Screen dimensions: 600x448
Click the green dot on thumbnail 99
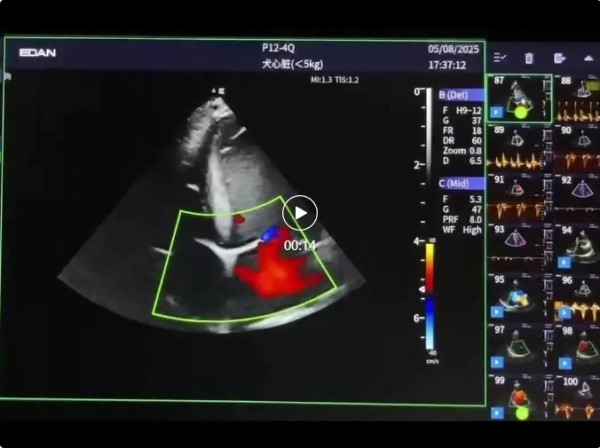[522, 414]
